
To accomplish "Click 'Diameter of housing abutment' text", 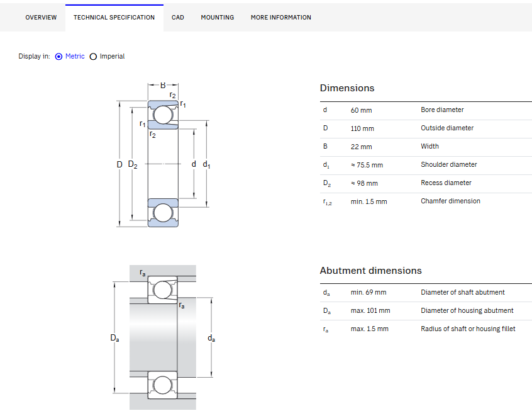I will click(467, 311).
